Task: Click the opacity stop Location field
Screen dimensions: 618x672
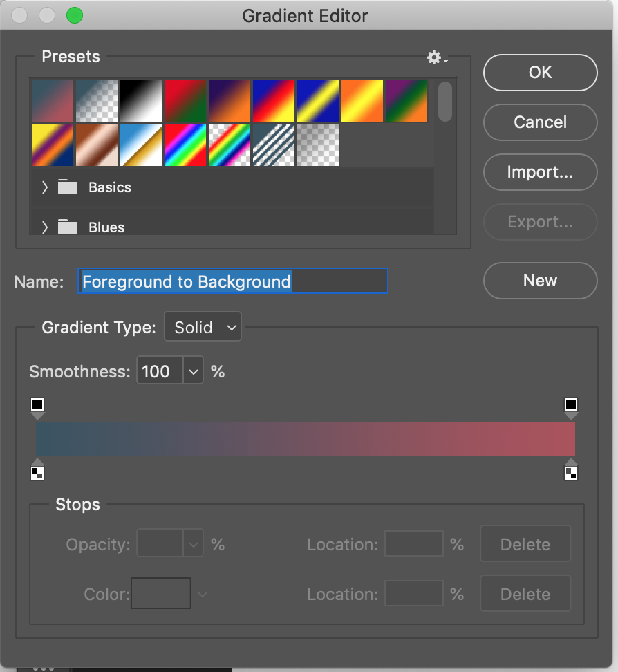Action: [x=413, y=544]
